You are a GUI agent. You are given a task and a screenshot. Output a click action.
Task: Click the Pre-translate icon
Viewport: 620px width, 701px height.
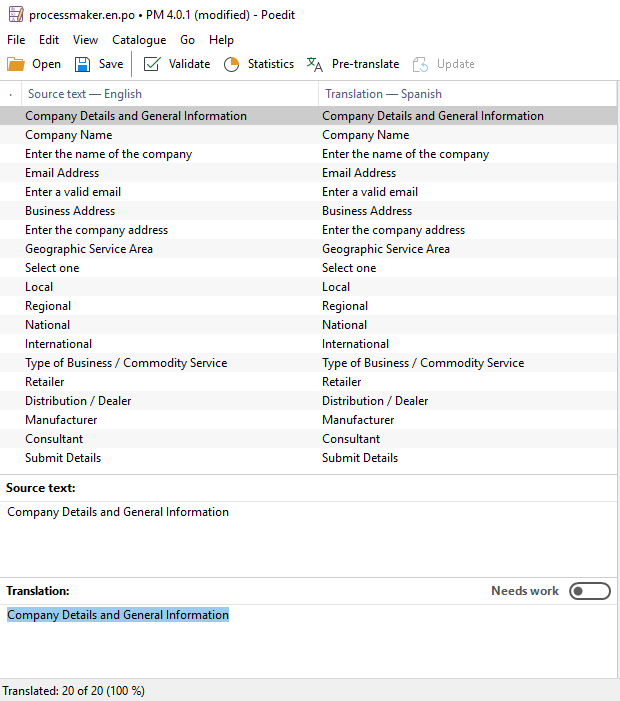(x=315, y=64)
